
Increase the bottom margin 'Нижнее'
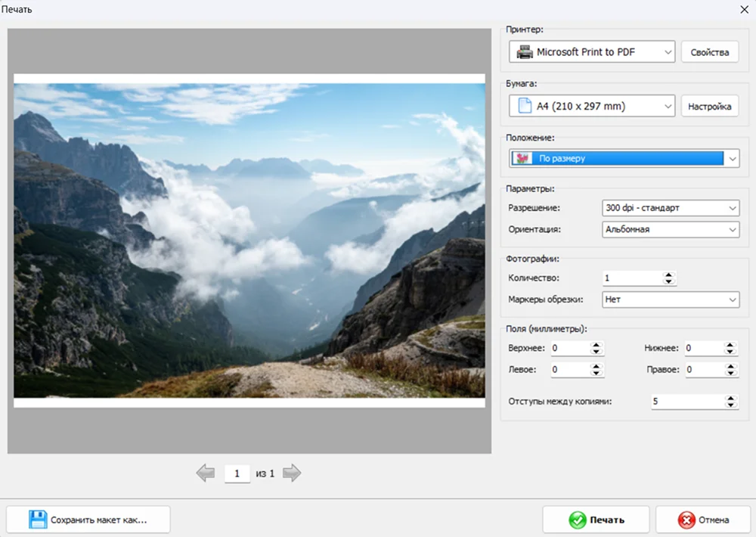730,344
